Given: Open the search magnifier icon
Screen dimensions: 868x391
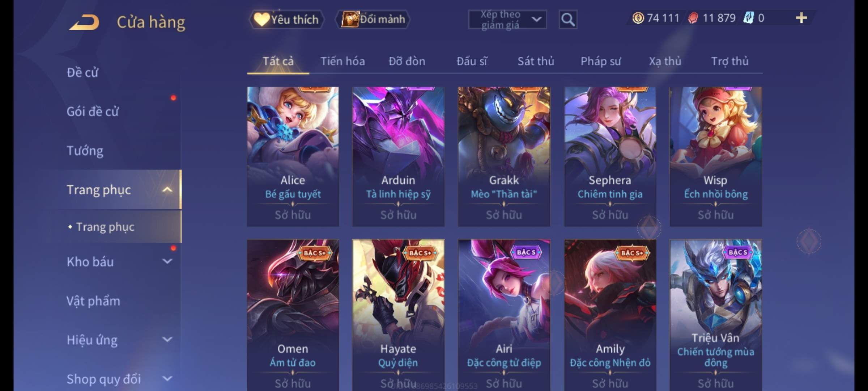Looking at the screenshot, I should coord(568,20).
